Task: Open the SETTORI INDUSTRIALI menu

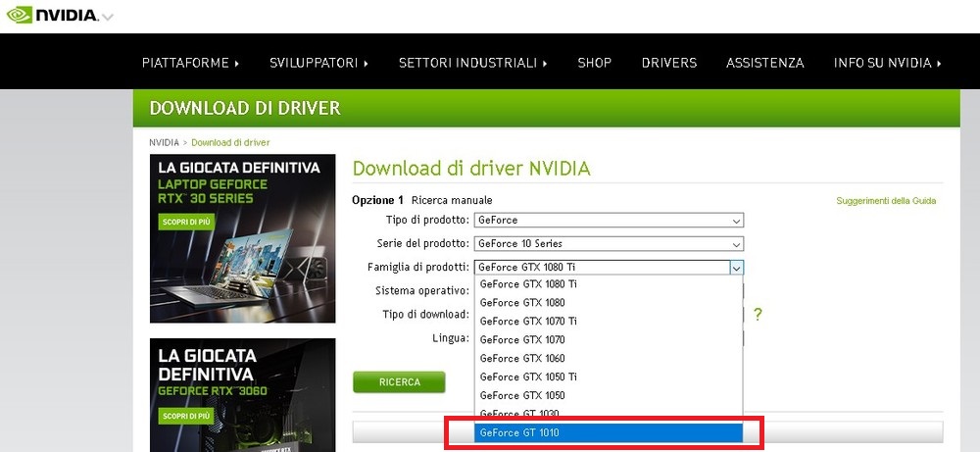Action: tap(473, 63)
